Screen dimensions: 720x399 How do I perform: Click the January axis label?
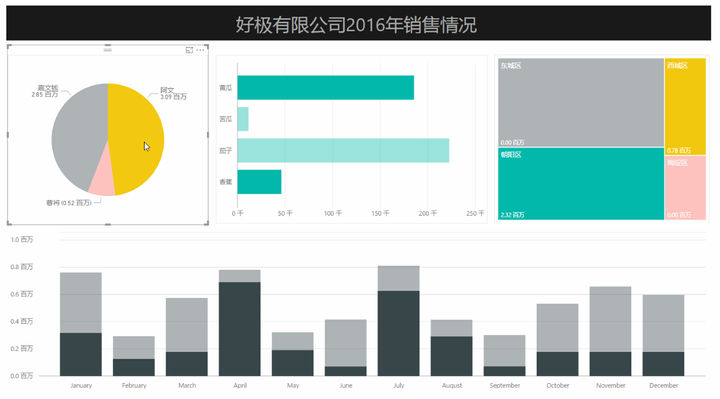point(81,386)
